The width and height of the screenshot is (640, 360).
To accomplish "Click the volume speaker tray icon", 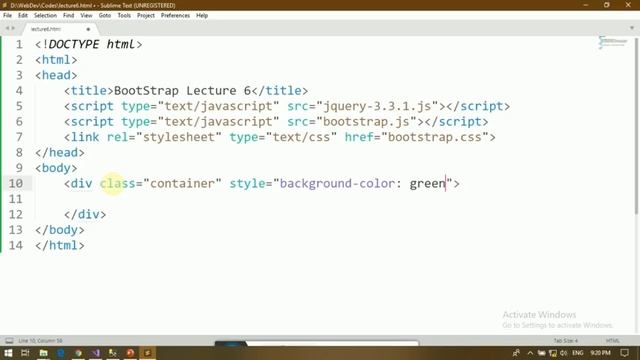I will (x=564, y=353).
